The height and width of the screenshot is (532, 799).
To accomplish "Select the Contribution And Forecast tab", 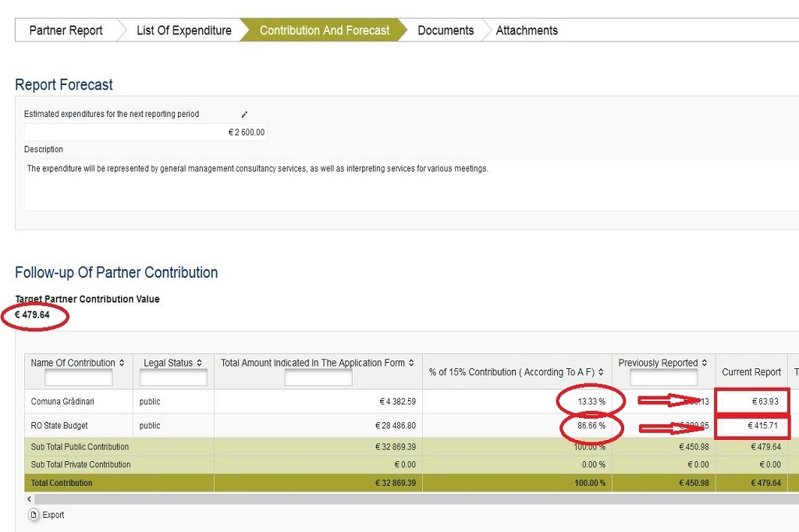I will pyautogui.click(x=324, y=30).
